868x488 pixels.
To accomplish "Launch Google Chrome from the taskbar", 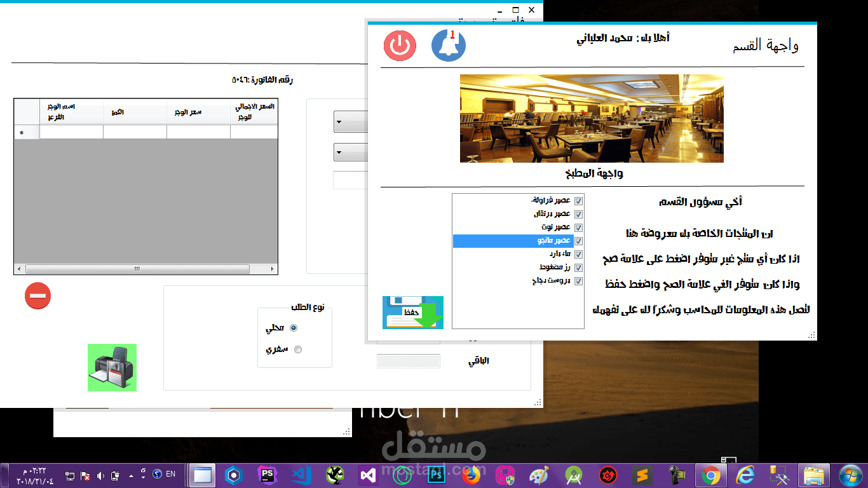I will tap(710, 475).
